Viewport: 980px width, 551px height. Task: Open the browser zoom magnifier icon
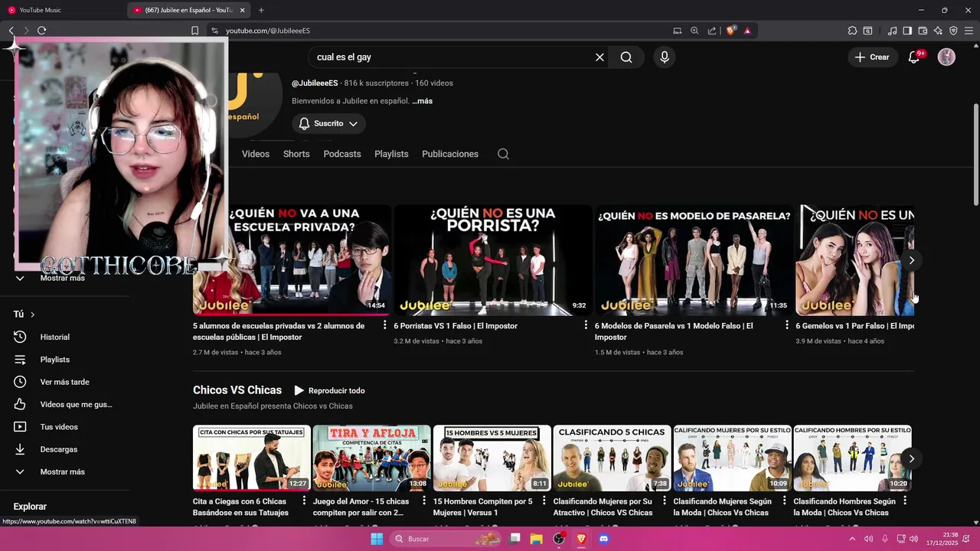coord(694,31)
